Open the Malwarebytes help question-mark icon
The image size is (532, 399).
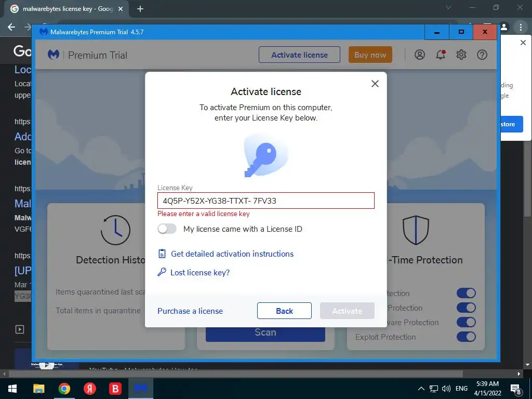[482, 55]
